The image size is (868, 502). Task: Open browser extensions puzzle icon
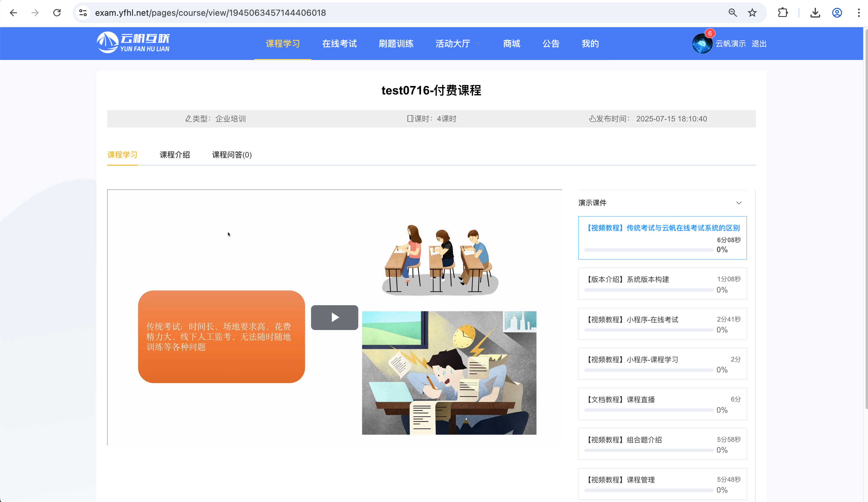[x=783, y=13]
